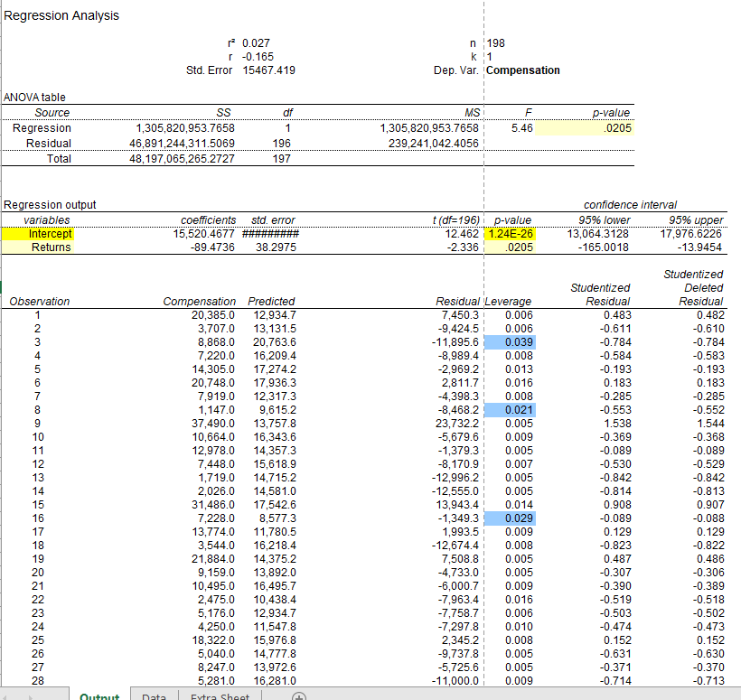Select the overflowed ######### std. error cell
The height and width of the screenshot is (700, 741).
[270, 234]
